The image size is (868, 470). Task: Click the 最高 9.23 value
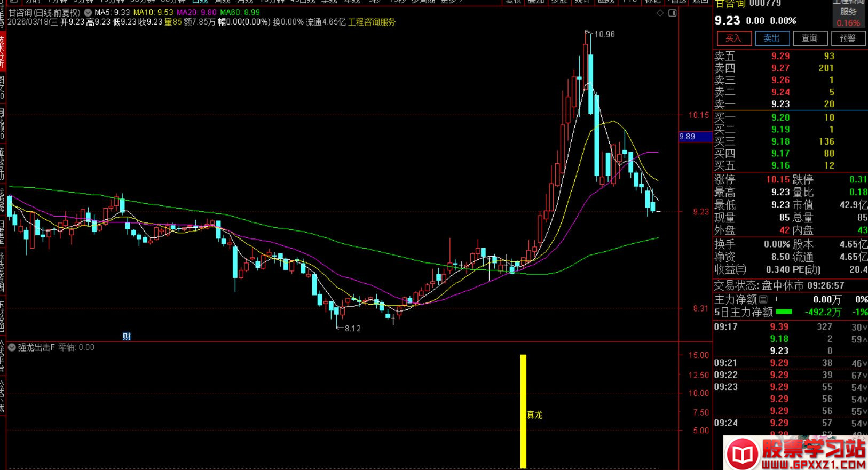click(x=780, y=192)
